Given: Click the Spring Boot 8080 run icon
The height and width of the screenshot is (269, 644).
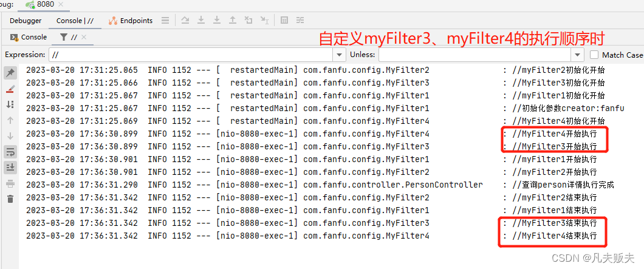Looking at the screenshot, I should (30, 5).
